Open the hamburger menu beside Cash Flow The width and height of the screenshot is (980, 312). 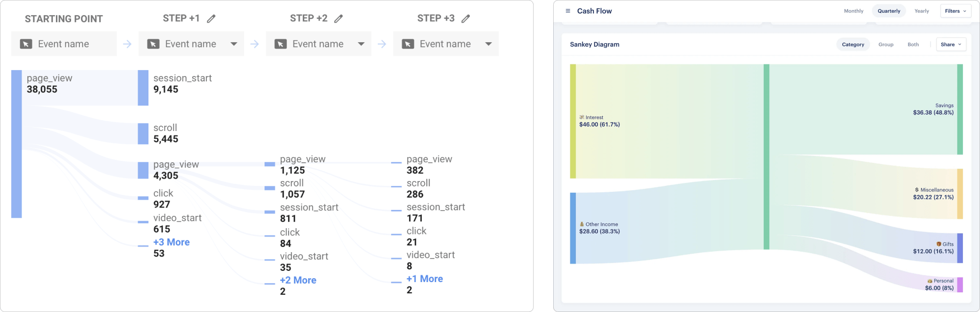point(568,10)
